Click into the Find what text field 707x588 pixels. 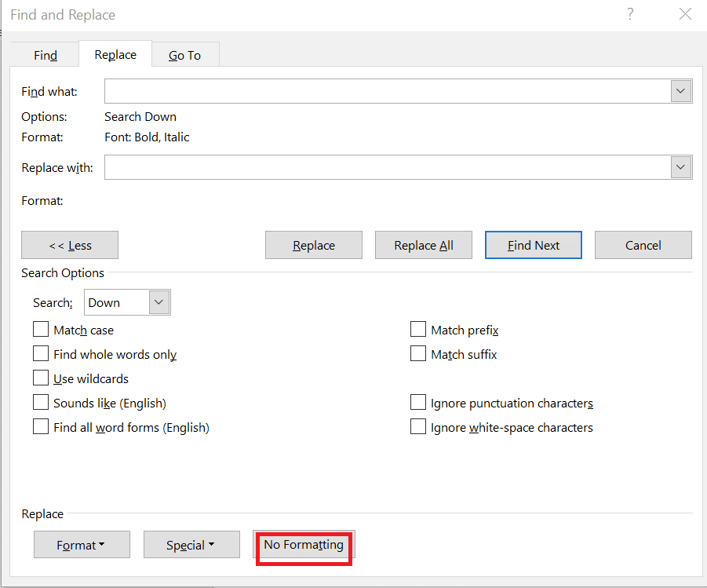tap(388, 91)
